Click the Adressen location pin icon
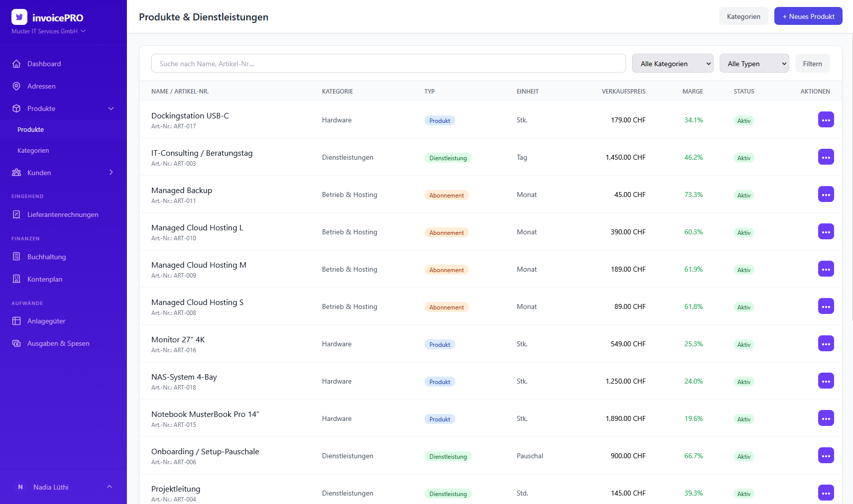 tap(16, 86)
